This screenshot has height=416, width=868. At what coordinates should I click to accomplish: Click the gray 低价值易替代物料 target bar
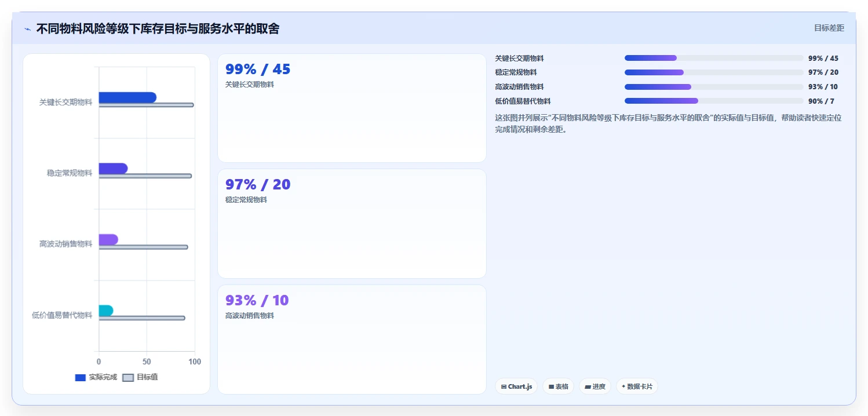click(142, 318)
